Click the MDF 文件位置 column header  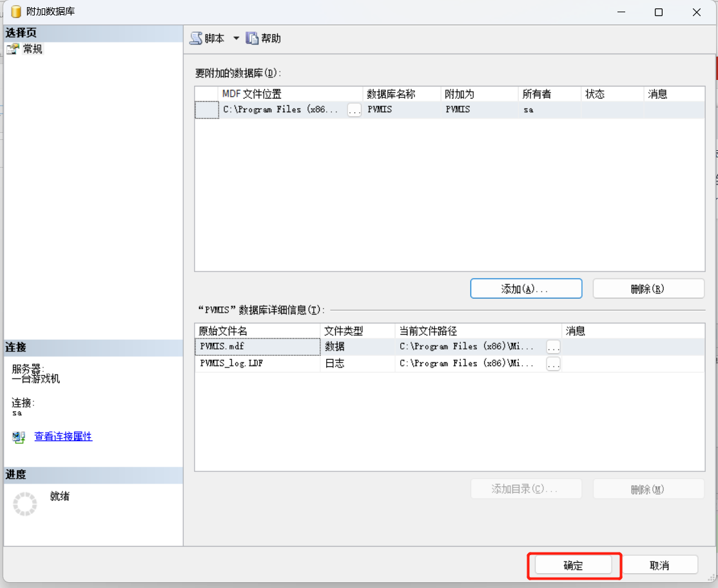[x=290, y=94]
